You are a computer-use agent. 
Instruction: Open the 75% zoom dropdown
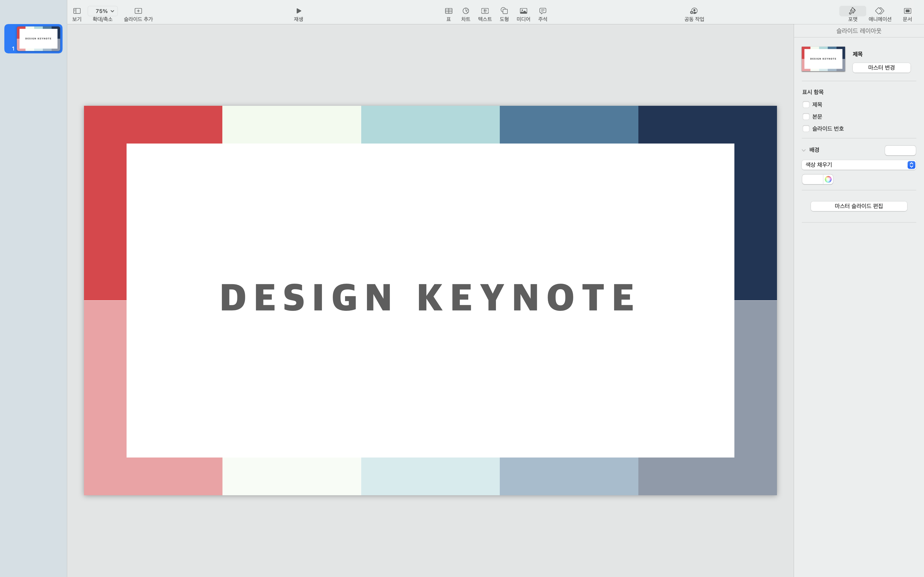click(x=103, y=11)
